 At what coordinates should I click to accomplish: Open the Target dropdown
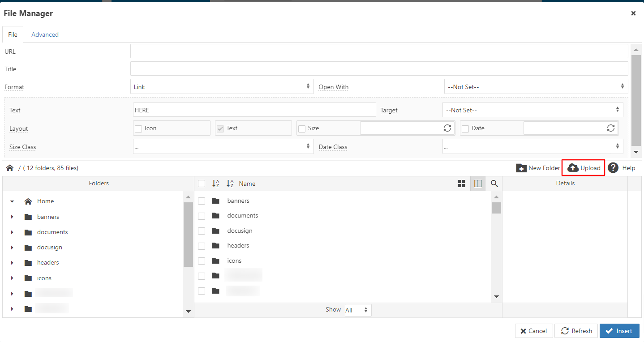[532, 110]
